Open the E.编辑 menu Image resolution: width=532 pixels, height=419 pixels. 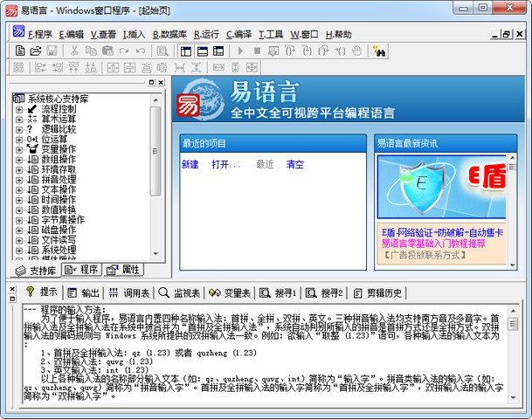72,34
